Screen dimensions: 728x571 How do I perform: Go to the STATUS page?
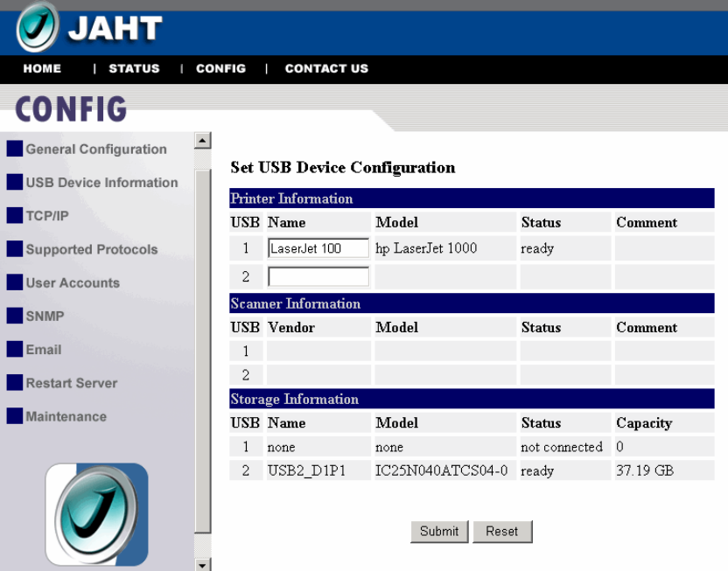tap(134, 68)
